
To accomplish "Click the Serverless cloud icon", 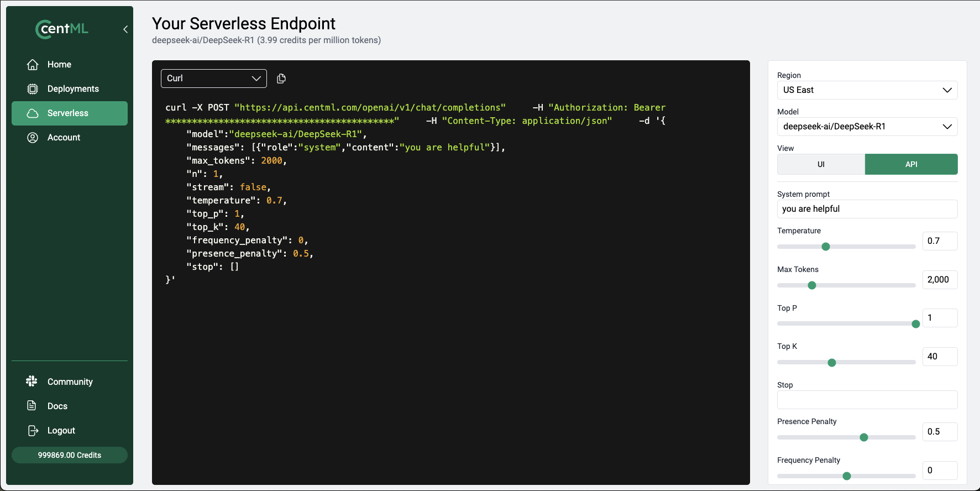I will pos(33,113).
